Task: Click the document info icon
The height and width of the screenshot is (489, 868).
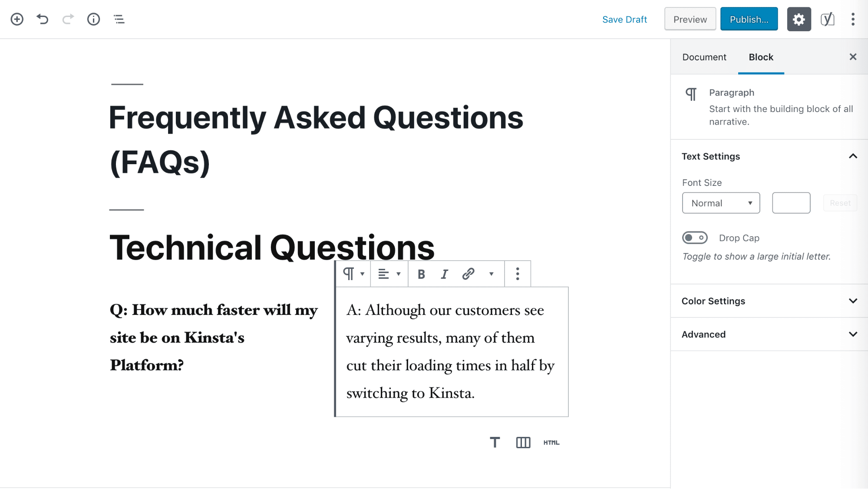Action: [94, 19]
